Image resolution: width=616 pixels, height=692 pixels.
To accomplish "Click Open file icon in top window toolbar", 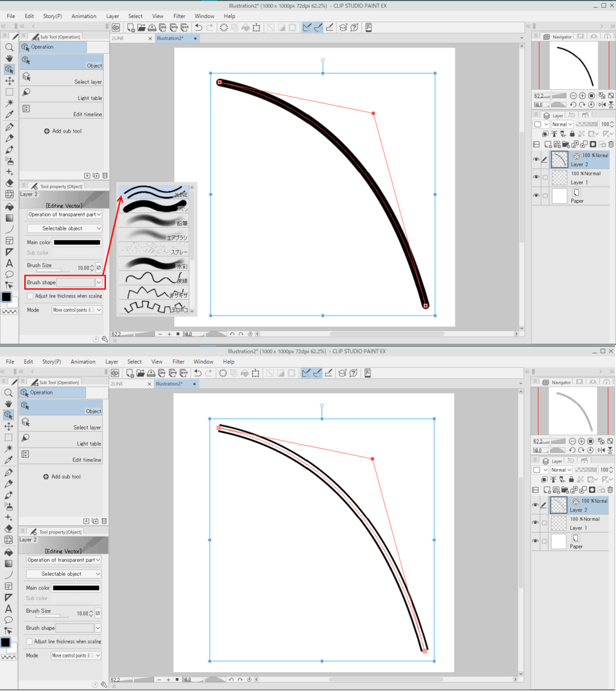I will click(x=141, y=28).
